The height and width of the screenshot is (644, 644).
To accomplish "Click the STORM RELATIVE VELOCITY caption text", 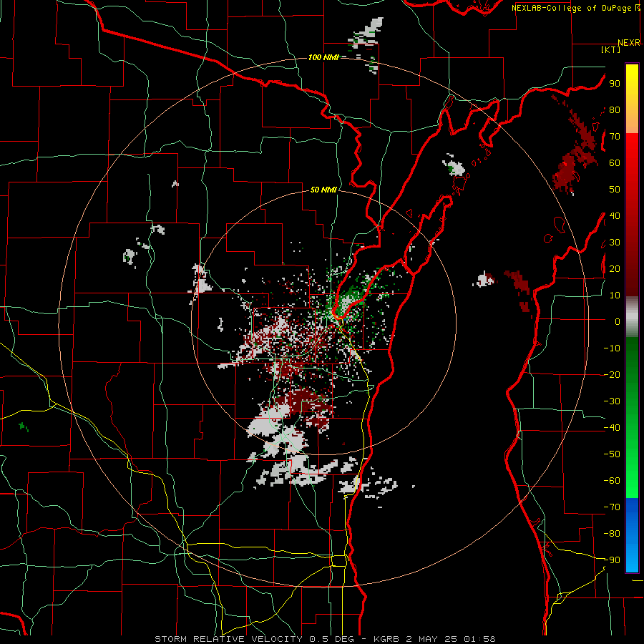I will coord(228,639).
